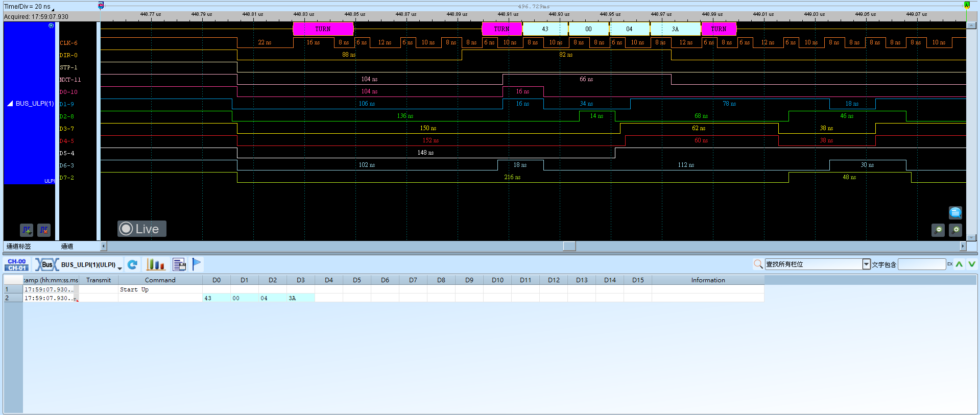Click the first magenta TURN packet
This screenshot has height=415, width=980.
[x=323, y=29]
